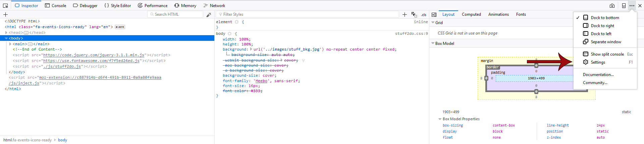
Task: Choose Separate window docking option
Action: point(606,42)
